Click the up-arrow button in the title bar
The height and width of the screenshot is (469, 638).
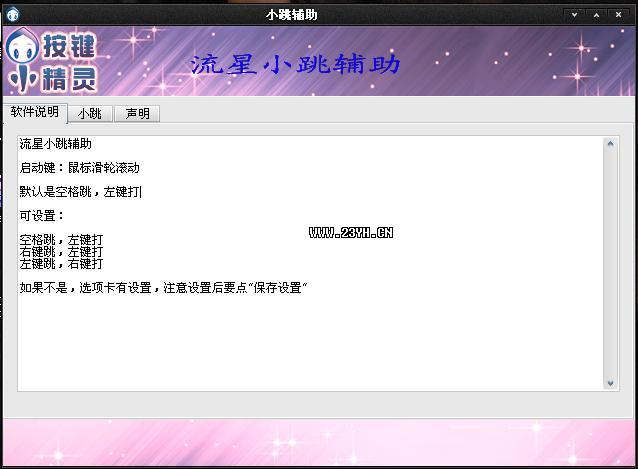point(597,15)
